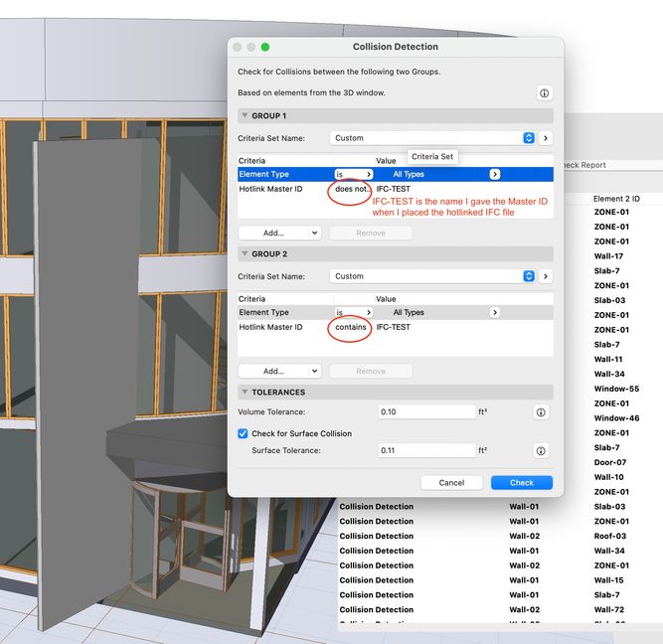Open Group 1 All Types value arrow

click(x=495, y=174)
